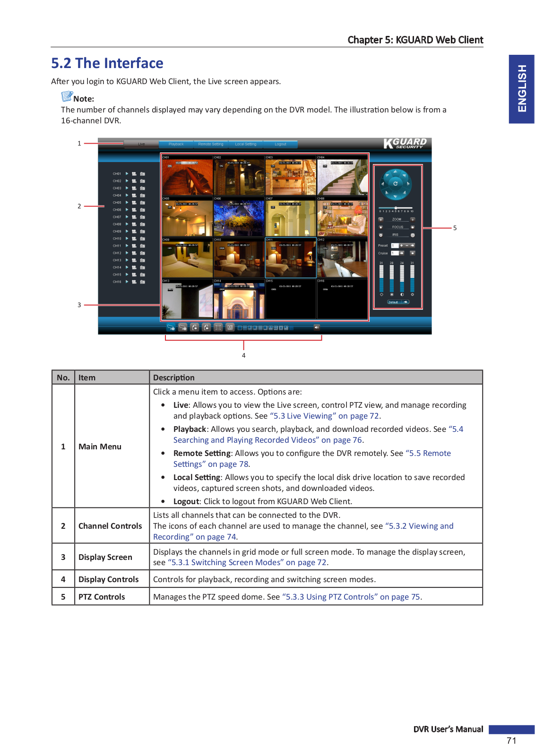This screenshot has width=535, height=756.
Task: Click the button left of the IRIS label
Action: [x=381, y=235]
